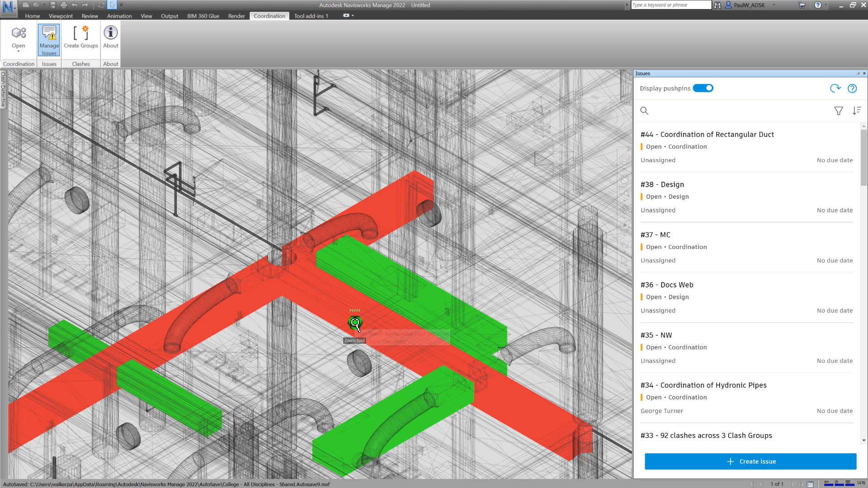Expand the Open dropdown in Coordination panel
The image size is (868, 488).
(x=19, y=51)
